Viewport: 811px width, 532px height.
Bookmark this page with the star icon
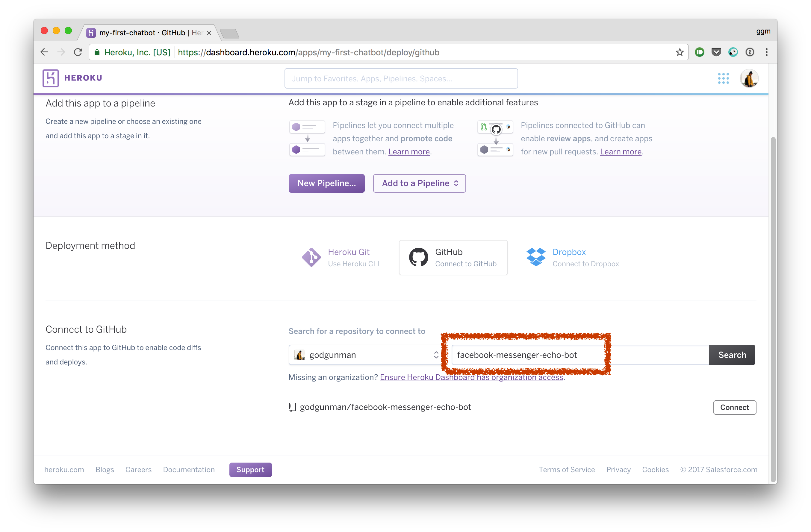[680, 52]
